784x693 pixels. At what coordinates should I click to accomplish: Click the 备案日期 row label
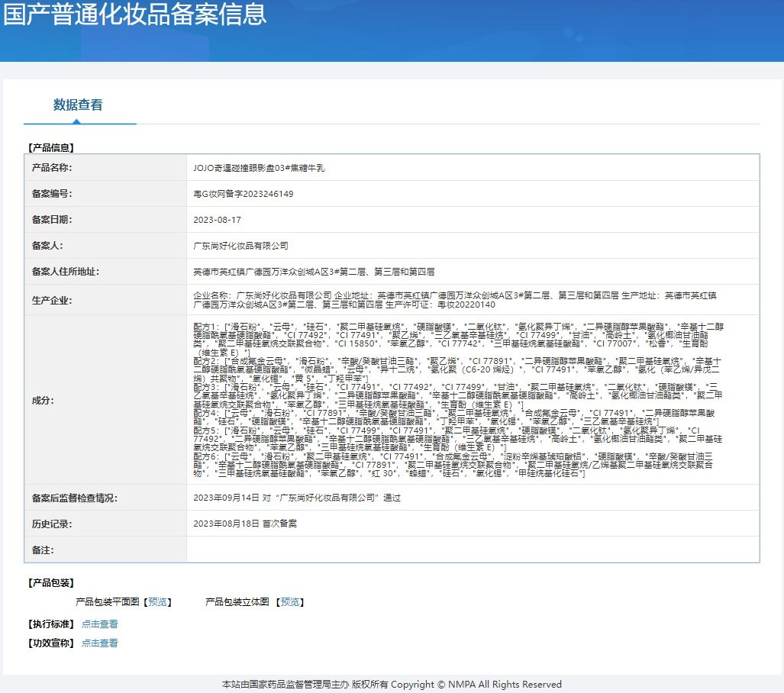coord(52,220)
